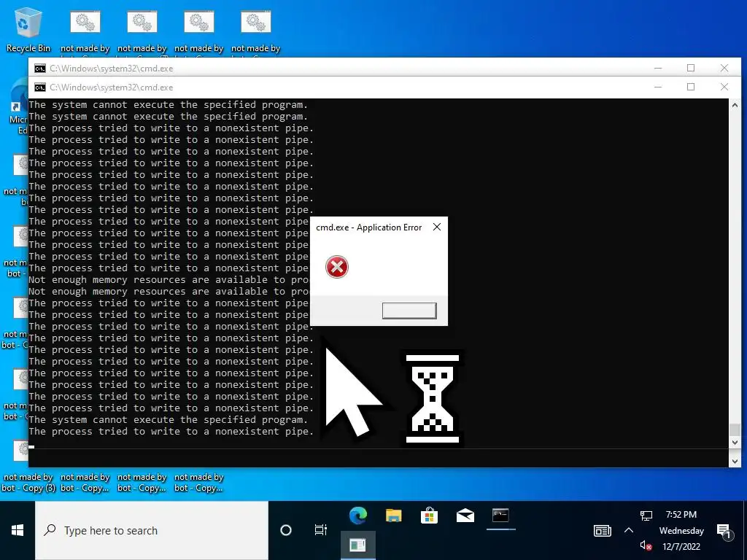
Task: Open Cortana from the taskbar circle
Action: point(286,530)
